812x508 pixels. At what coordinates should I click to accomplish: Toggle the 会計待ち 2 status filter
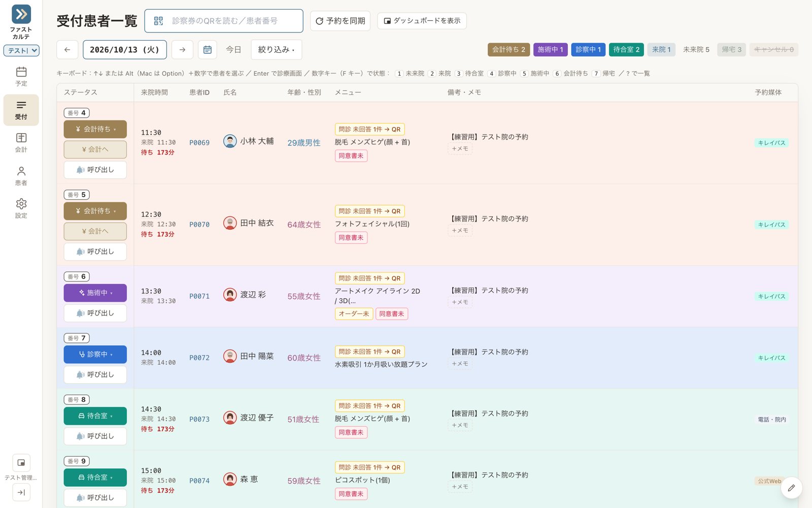coord(509,49)
